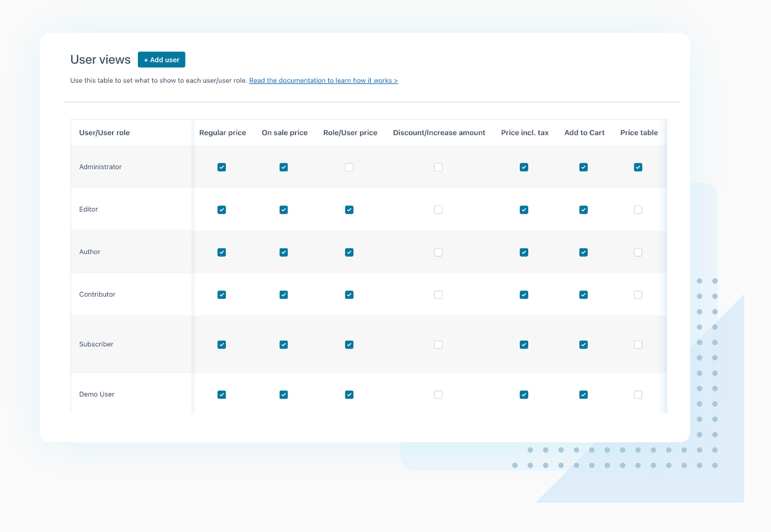Select the User/User role column header

(x=105, y=132)
